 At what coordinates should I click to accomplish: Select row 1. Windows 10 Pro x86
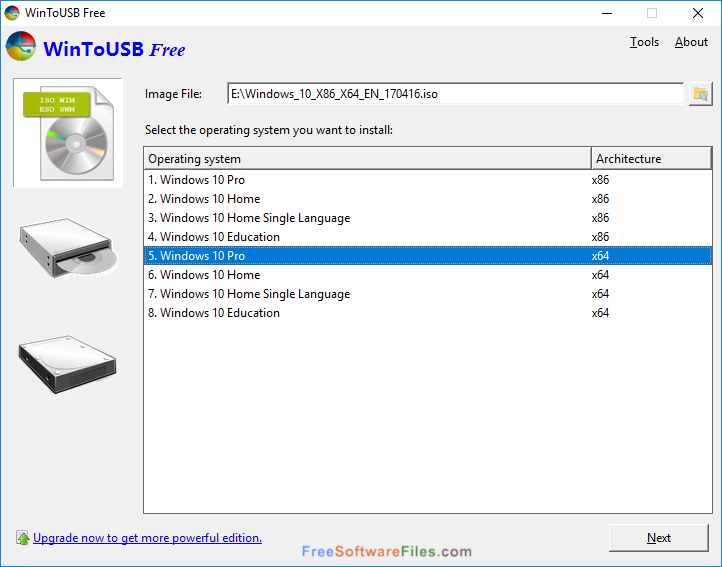[x=428, y=180]
